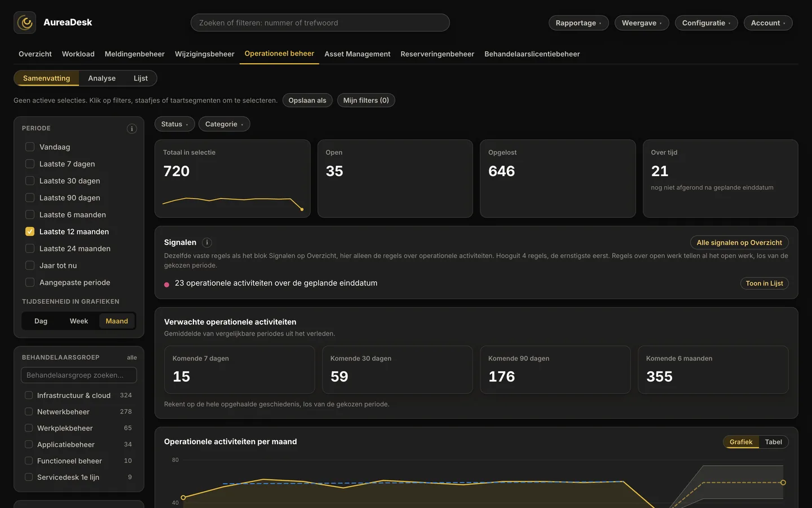This screenshot has height=508, width=812.
Task: Set chart time unit to Dag
Action: click(41, 321)
